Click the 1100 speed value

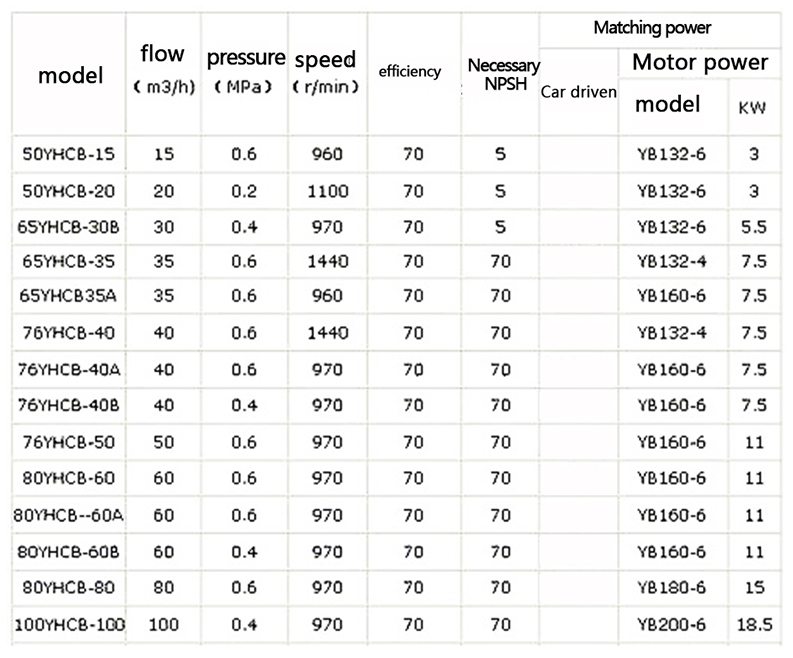coord(327,190)
